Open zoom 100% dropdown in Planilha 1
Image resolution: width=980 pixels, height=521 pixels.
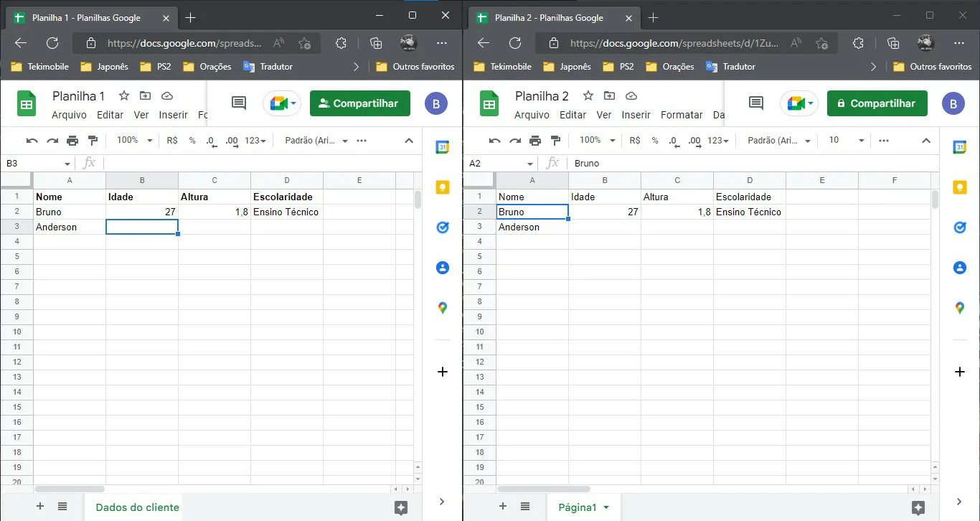[135, 141]
